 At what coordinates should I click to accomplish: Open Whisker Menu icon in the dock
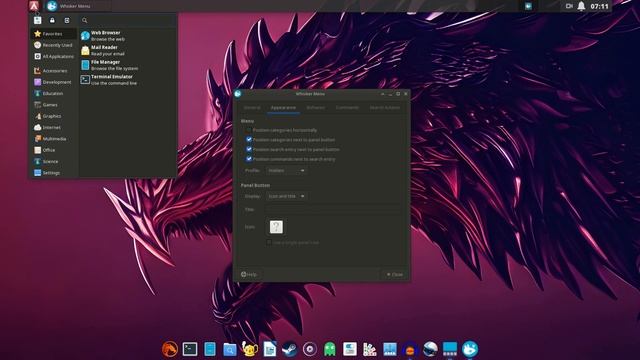pos(470,349)
